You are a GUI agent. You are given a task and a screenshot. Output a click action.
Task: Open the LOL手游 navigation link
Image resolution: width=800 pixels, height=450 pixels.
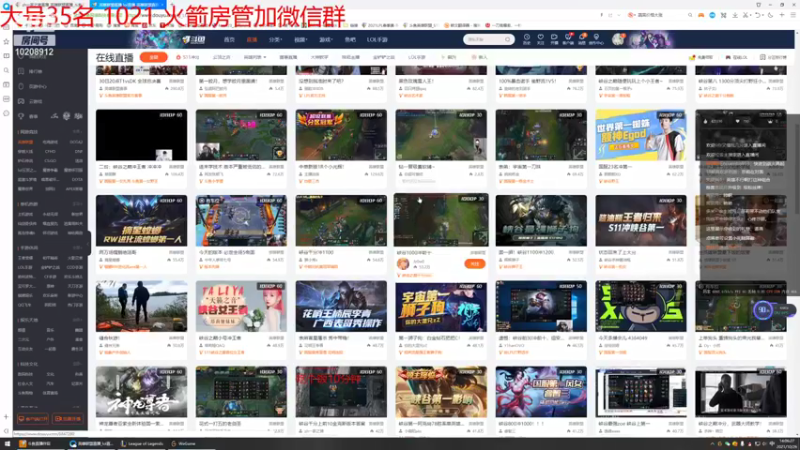377,39
